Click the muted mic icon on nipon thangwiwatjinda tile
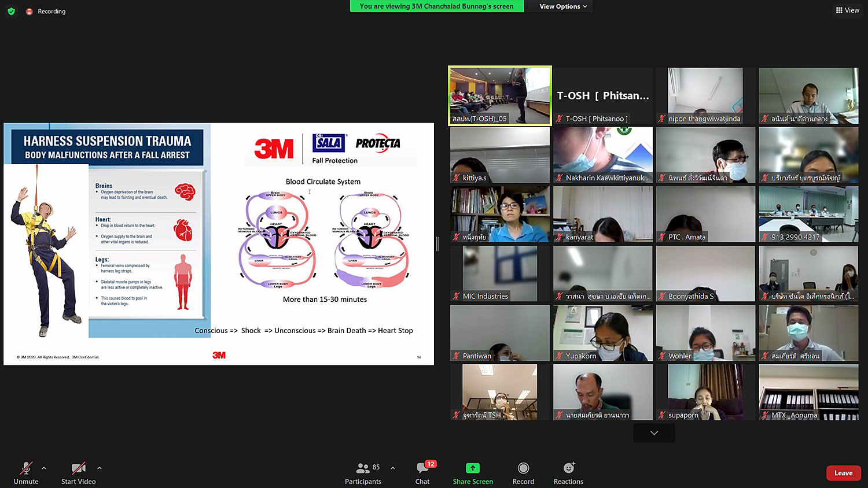Screen dimensions: 868x488 [662, 119]
